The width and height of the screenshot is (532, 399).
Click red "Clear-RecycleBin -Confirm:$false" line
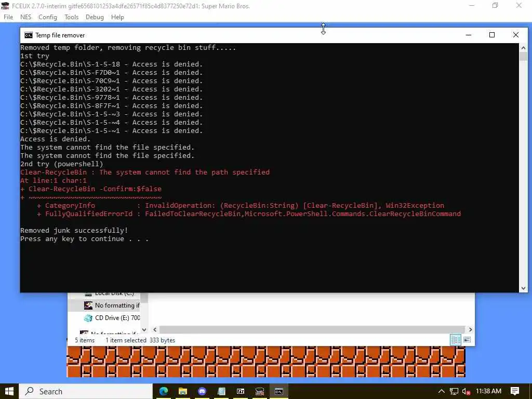(x=91, y=189)
